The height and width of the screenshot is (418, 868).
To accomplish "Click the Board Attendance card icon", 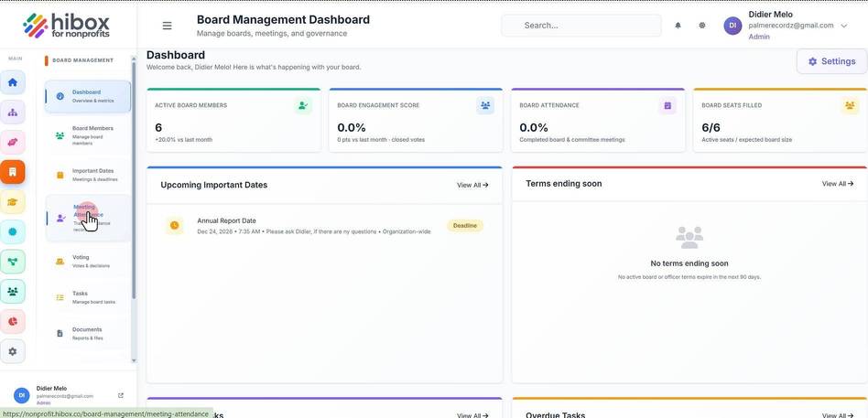I will pyautogui.click(x=667, y=105).
